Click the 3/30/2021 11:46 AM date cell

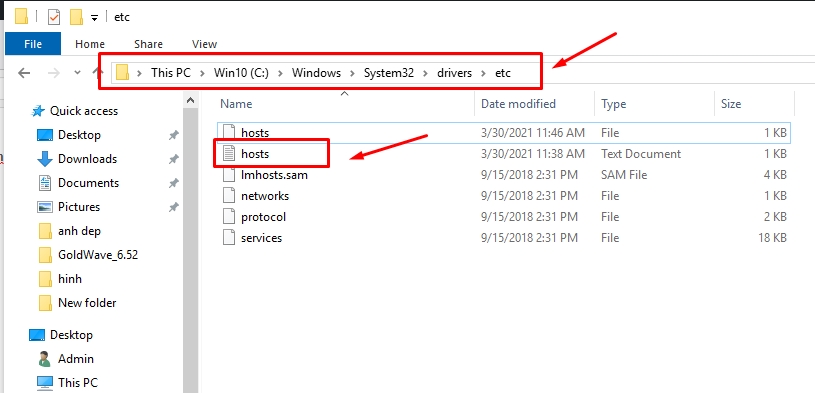pos(533,133)
